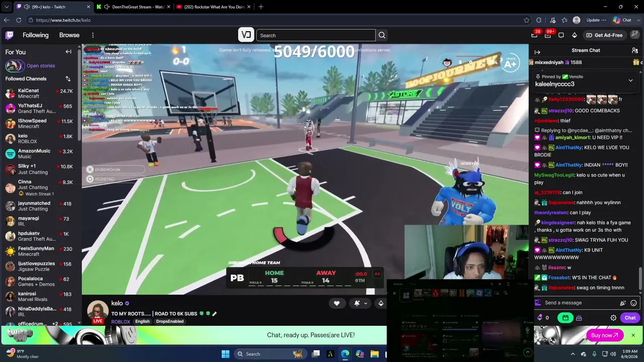Open File Explorer from the taskbar
Viewport: 644px width, 362px height.
[375, 354]
